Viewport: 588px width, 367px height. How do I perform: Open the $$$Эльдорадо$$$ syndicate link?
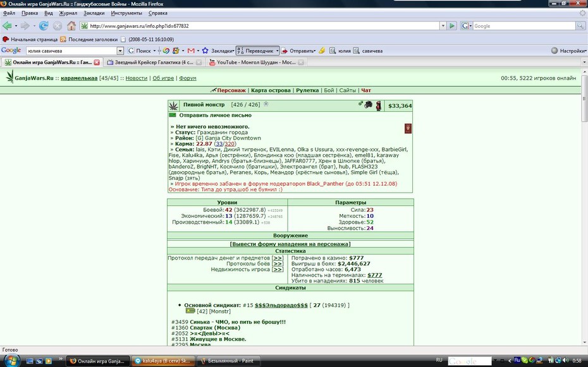(x=281, y=305)
